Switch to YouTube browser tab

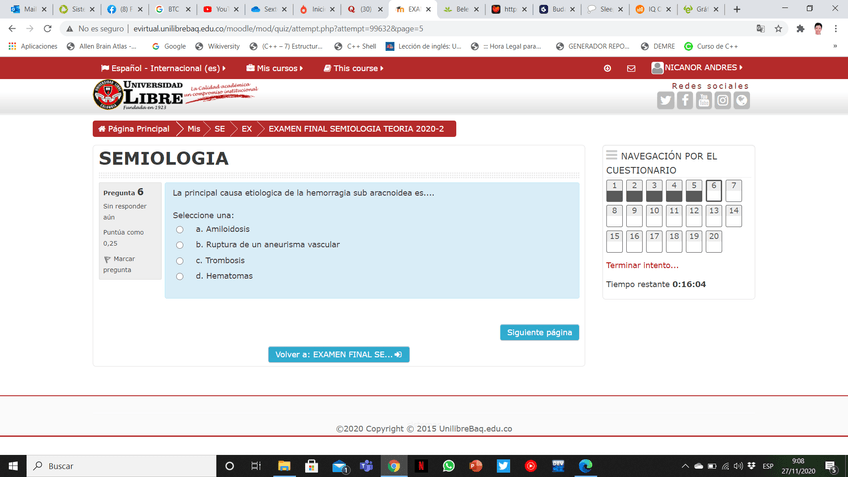221,9
